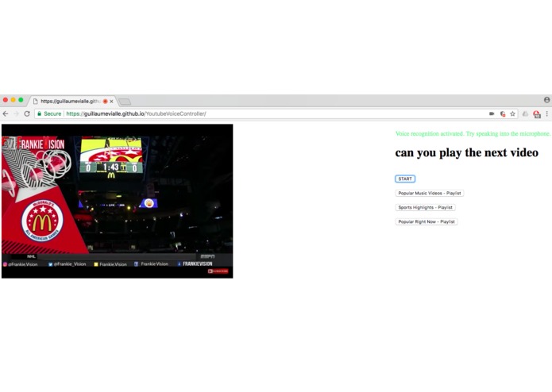Click the macOS green fullscreen window button

pos(21,100)
